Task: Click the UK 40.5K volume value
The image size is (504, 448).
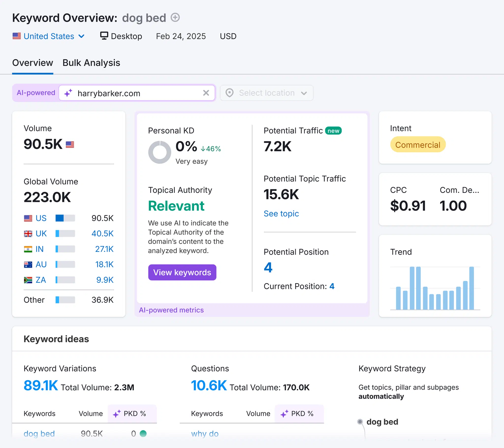Action: [x=102, y=233]
